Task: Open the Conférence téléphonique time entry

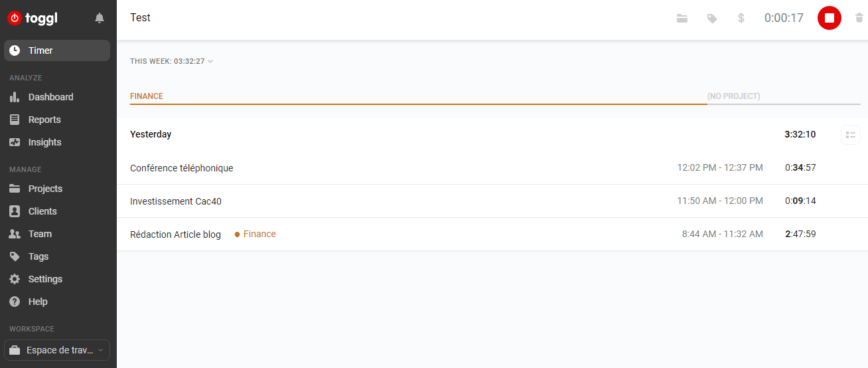Action: point(182,168)
